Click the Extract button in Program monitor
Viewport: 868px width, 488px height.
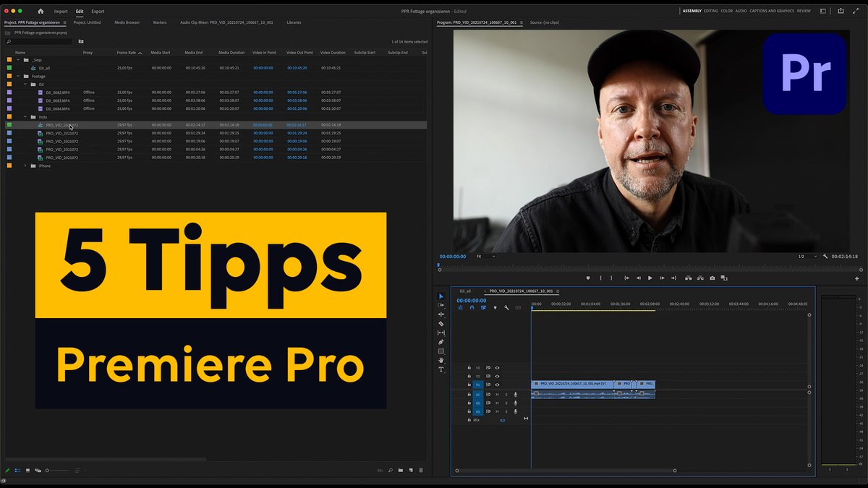699,278
